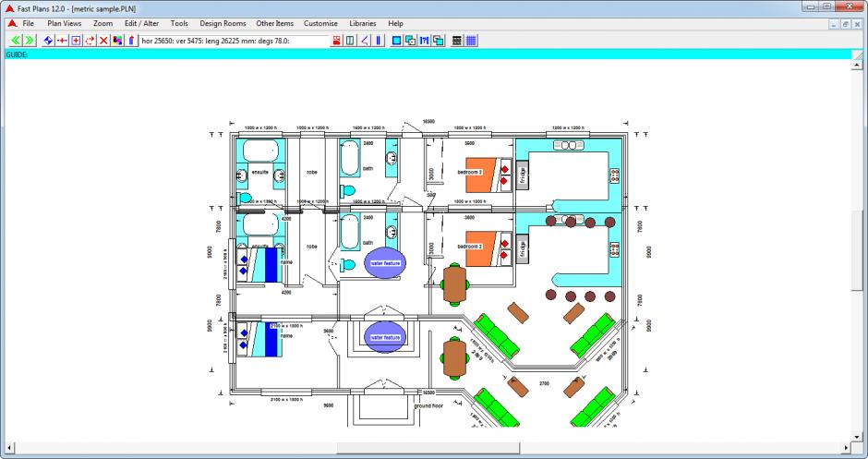Click the red up arrow toolbar icon
The image size is (868, 459).
(131, 41)
